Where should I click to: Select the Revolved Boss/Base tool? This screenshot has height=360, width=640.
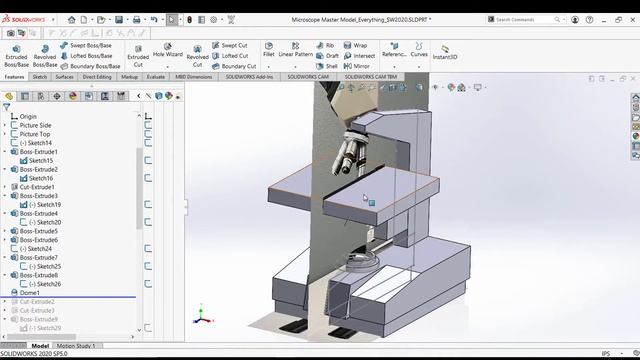(44, 56)
